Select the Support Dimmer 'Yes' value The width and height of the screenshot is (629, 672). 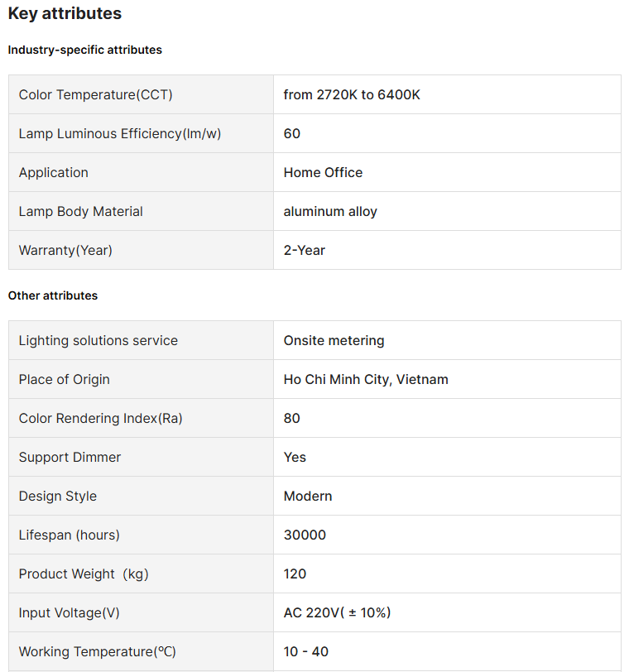click(x=295, y=457)
